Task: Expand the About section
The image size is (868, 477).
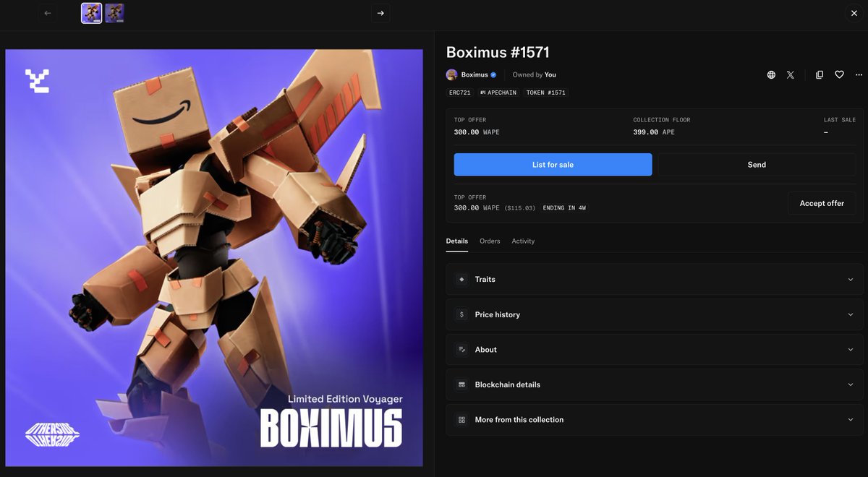Action: coord(654,349)
